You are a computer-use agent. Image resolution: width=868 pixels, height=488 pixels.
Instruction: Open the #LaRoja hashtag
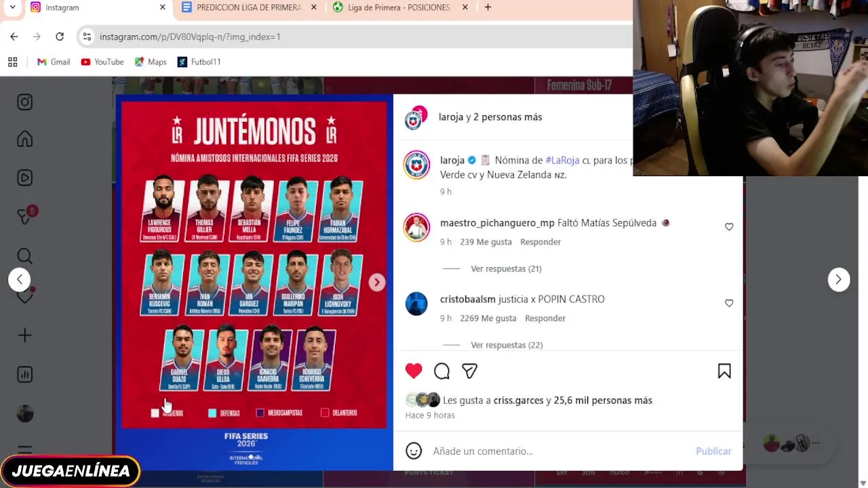pyautogui.click(x=562, y=161)
